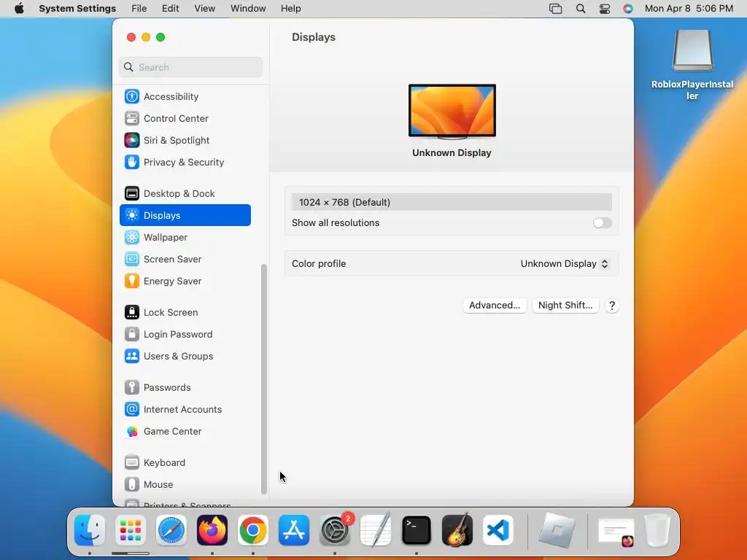Open the Window menu
The height and width of the screenshot is (560, 747).
tap(248, 9)
